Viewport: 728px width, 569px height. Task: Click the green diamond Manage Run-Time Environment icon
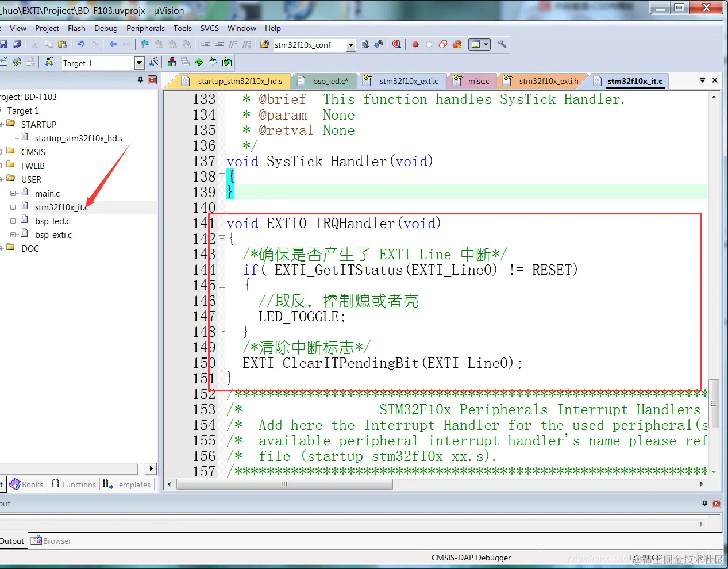(x=199, y=62)
